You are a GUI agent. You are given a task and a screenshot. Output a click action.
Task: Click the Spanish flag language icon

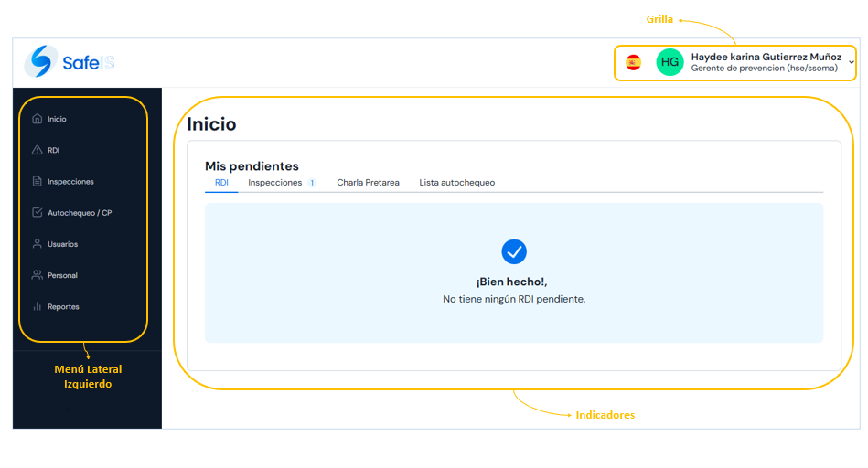(633, 62)
